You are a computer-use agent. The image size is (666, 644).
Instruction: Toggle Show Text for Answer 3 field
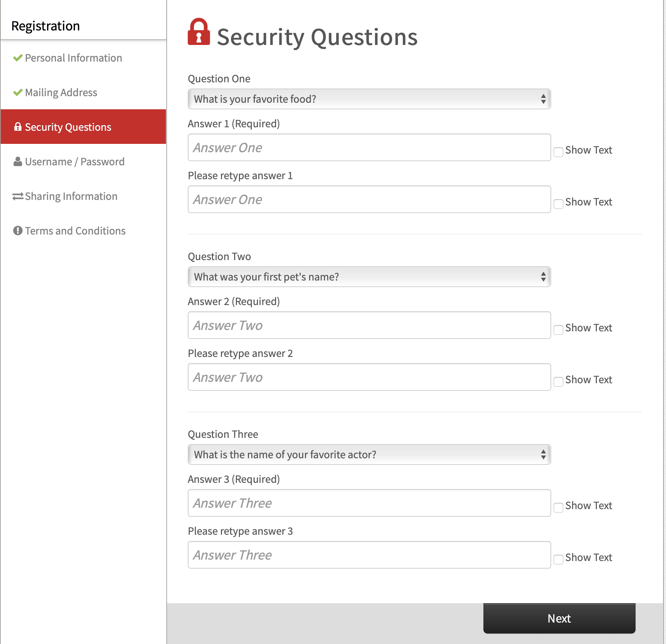click(558, 507)
